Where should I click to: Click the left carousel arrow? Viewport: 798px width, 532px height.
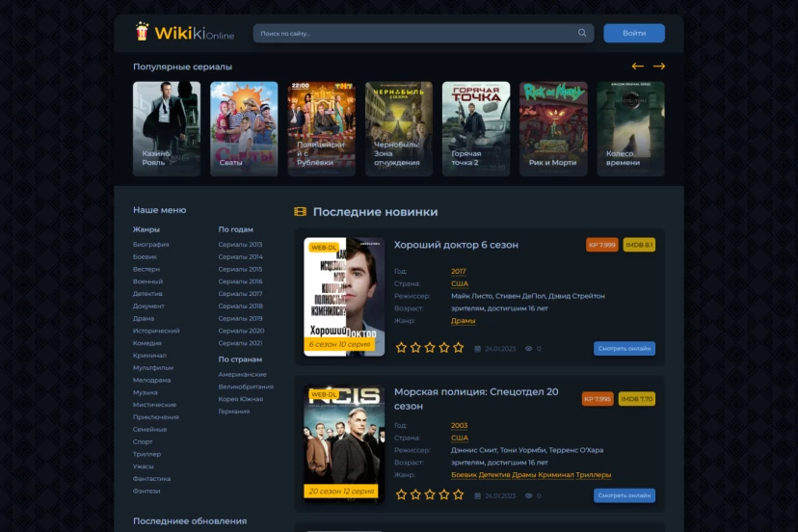[637, 66]
